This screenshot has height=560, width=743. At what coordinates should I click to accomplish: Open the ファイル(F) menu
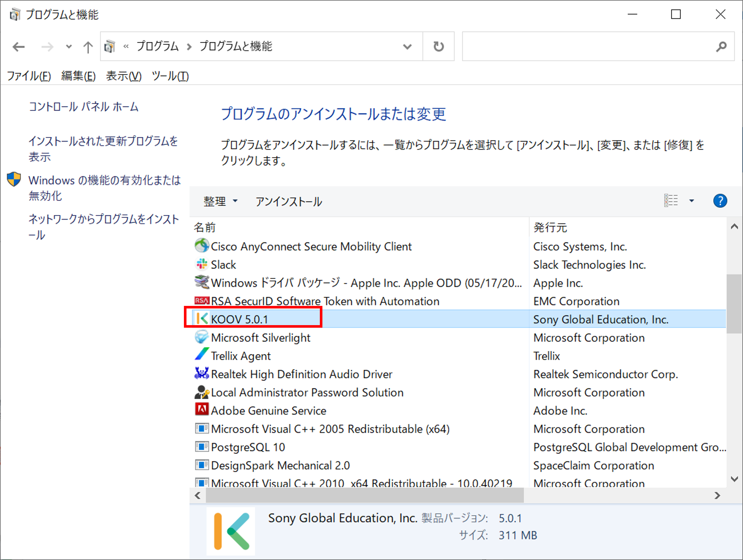tap(29, 76)
